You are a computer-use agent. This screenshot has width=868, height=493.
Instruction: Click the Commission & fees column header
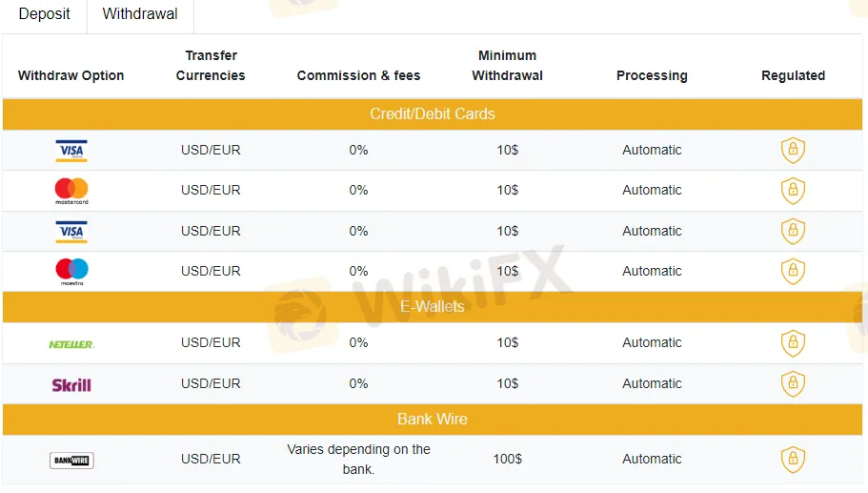point(358,75)
